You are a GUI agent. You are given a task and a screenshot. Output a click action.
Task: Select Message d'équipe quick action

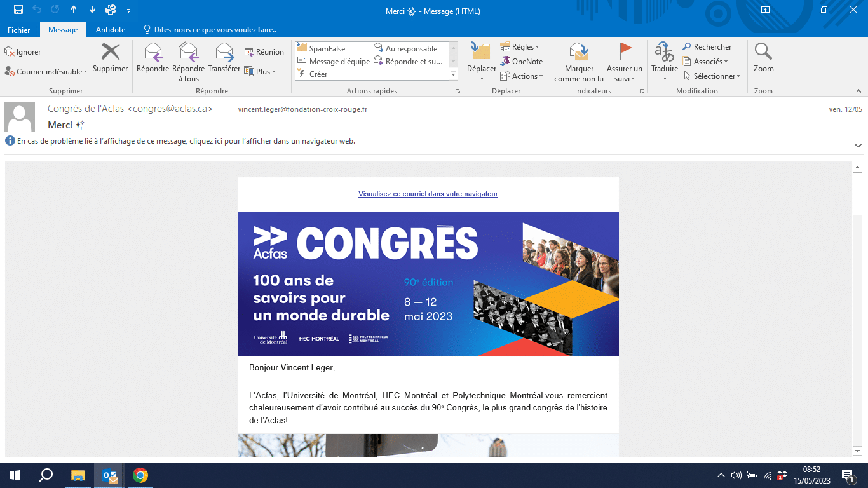point(333,62)
